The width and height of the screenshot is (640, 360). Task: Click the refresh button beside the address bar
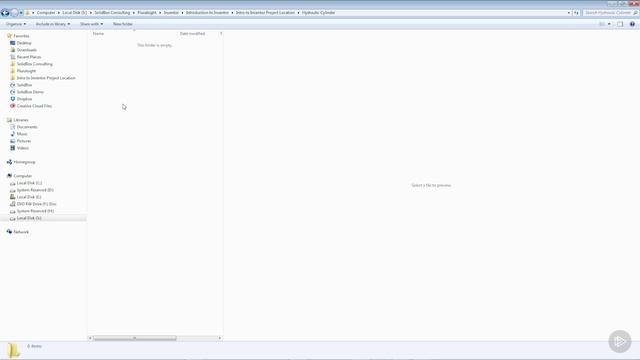point(576,13)
